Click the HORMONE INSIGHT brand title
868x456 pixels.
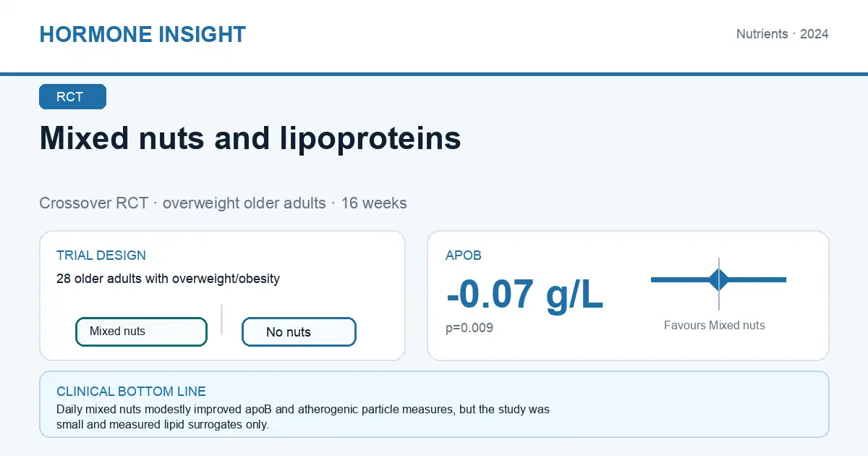(142, 34)
